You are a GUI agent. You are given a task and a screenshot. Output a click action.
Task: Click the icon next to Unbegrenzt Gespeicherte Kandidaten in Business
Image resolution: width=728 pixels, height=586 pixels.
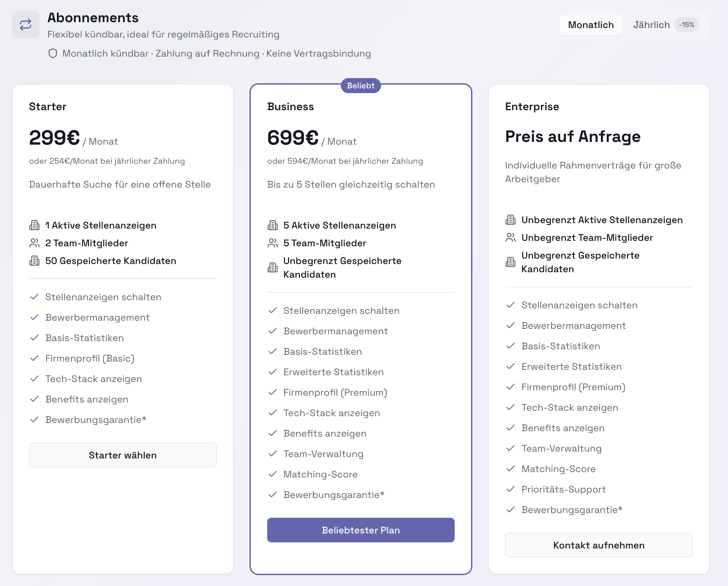click(272, 268)
